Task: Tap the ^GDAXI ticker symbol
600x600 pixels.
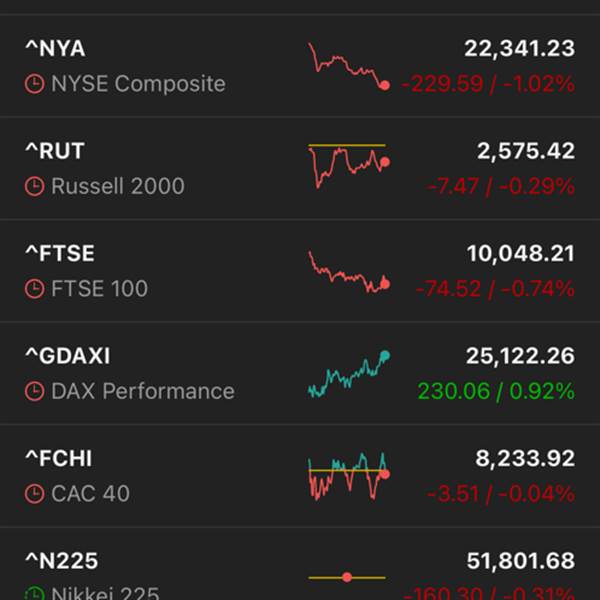Action: pos(68,356)
